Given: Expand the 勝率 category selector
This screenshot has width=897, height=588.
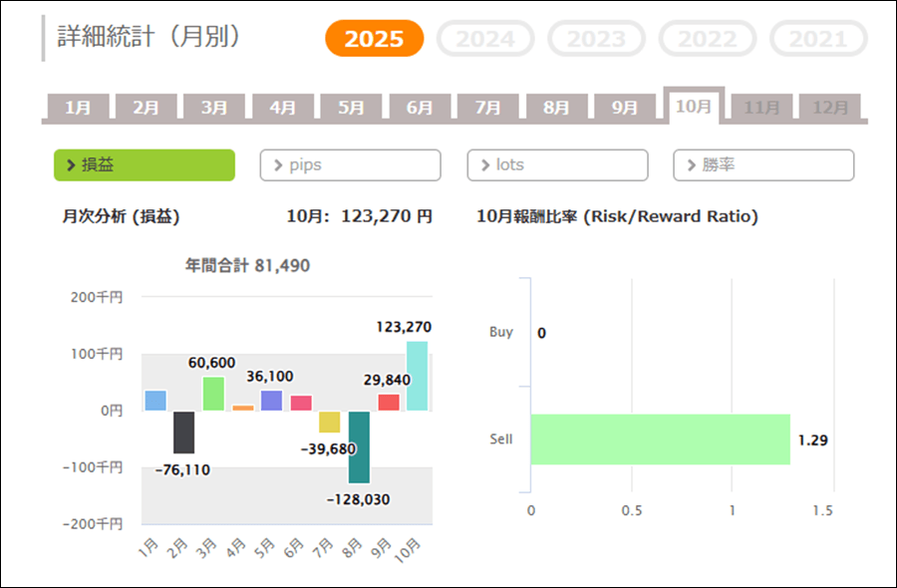Looking at the screenshot, I should tap(763, 165).
